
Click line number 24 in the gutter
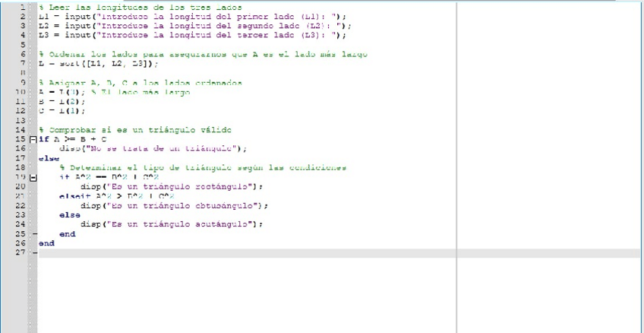point(21,224)
